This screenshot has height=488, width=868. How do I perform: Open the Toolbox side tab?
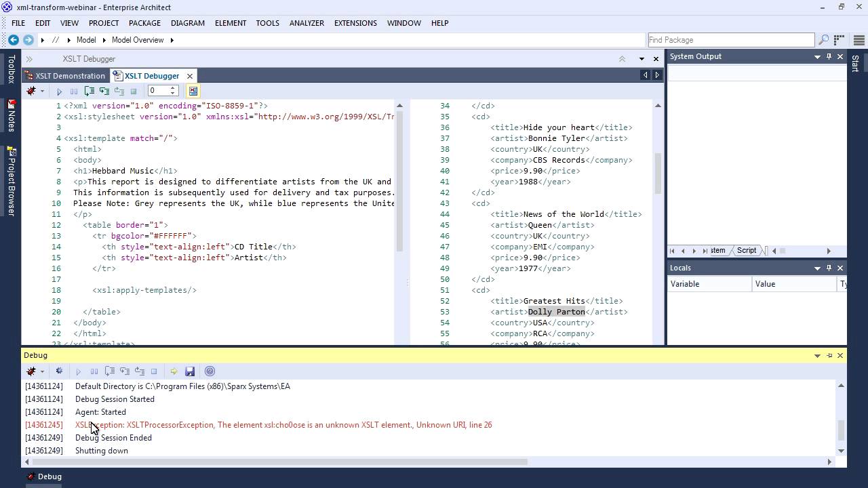pos(11,69)
